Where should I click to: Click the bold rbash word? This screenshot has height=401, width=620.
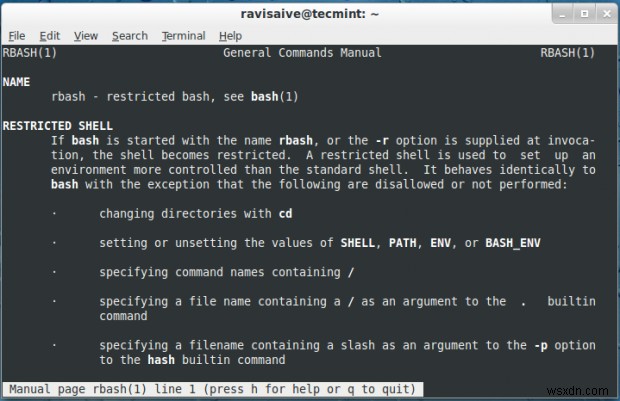(296, 140)
